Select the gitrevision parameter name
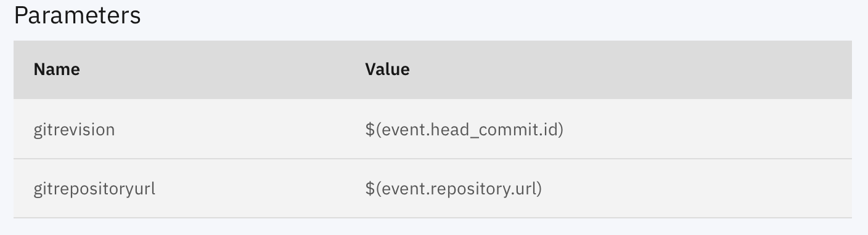This screenshot has width=868, height=235. click(x=74, y=130)
